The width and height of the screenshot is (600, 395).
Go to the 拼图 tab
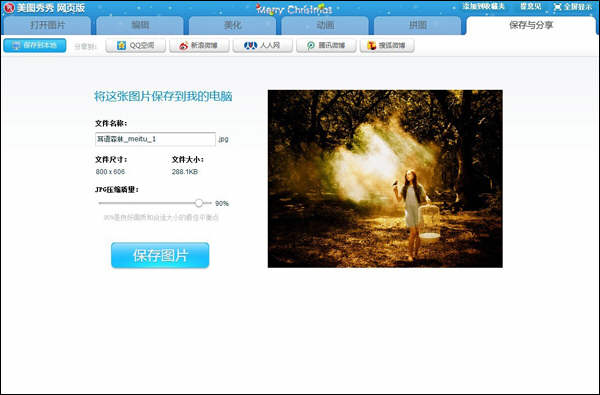coord(417,26)
